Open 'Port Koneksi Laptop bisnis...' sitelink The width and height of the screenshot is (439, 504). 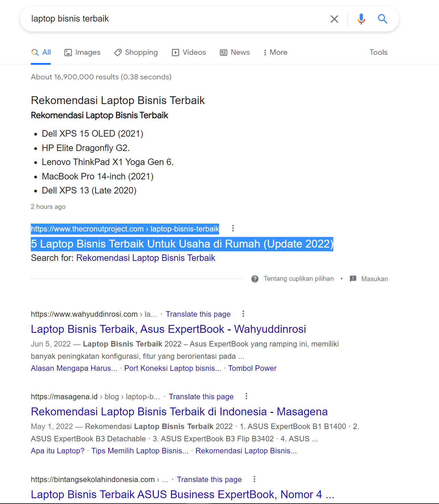[x=173, y=368]
